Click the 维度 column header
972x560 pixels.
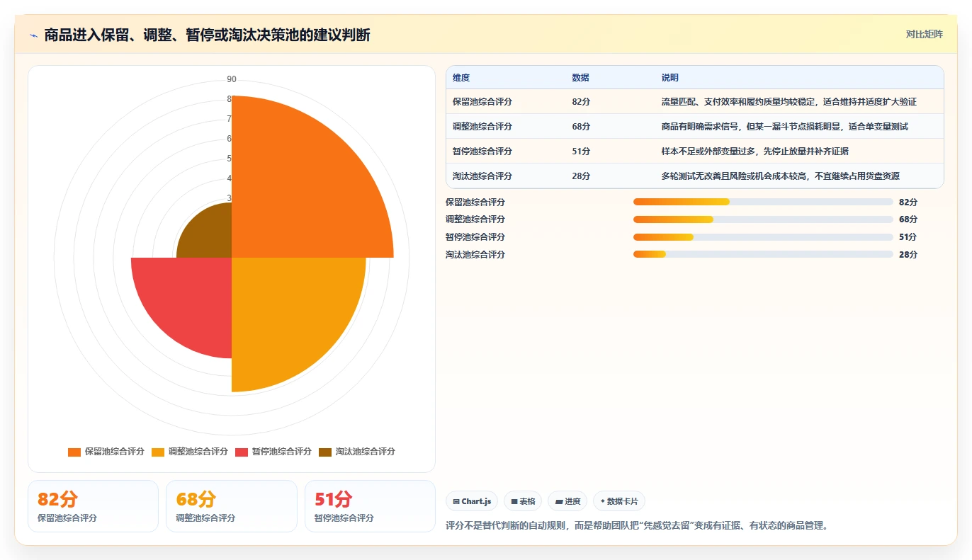click(x=461, y=78)
